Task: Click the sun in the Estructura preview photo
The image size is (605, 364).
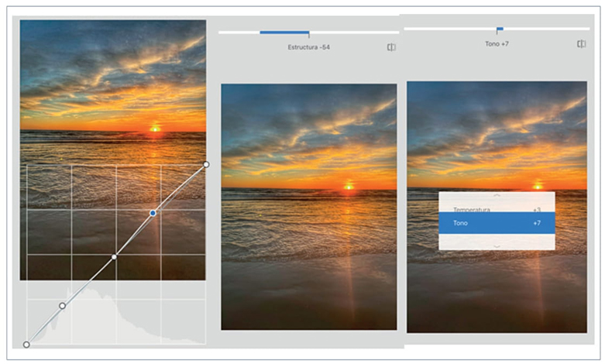Action: coord(349,186)
